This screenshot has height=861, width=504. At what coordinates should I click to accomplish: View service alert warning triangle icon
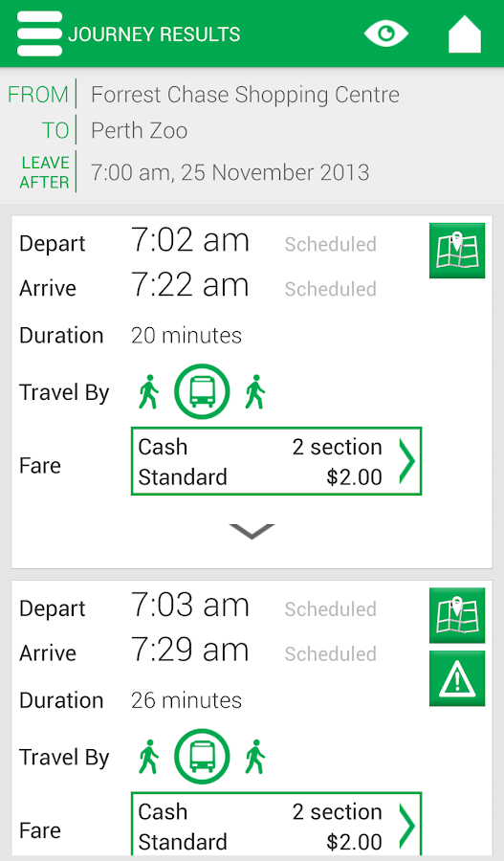(x=457, y=678)
